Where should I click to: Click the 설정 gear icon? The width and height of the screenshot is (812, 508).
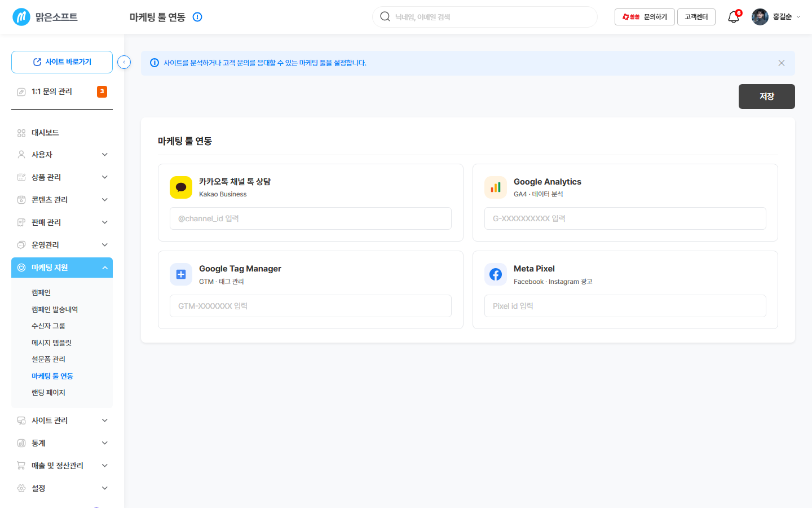tap(21, 488)
